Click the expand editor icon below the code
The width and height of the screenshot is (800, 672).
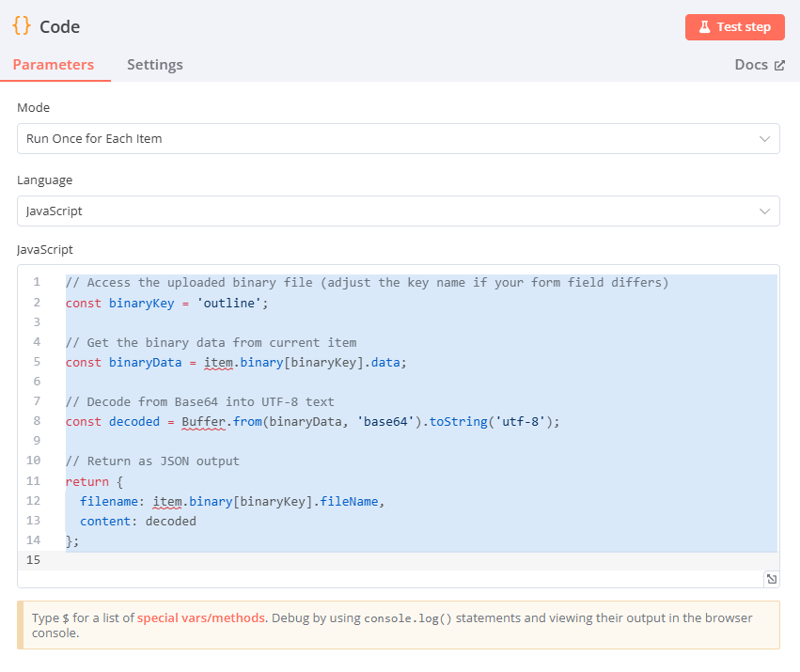(771, 579)
